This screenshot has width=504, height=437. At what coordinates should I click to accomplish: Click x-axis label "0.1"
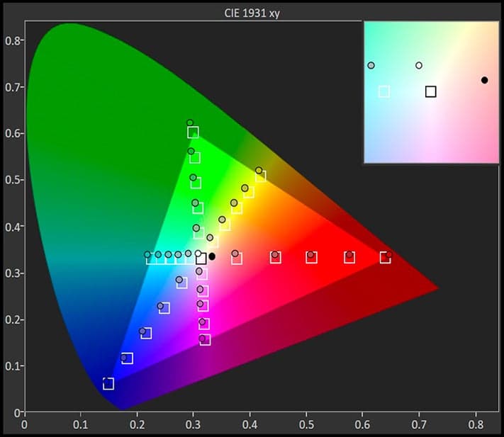click(x=80, y=425)
